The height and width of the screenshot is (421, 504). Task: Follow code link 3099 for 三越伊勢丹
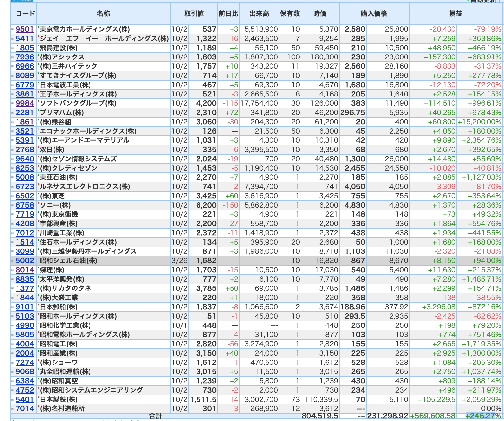(25, 251)
